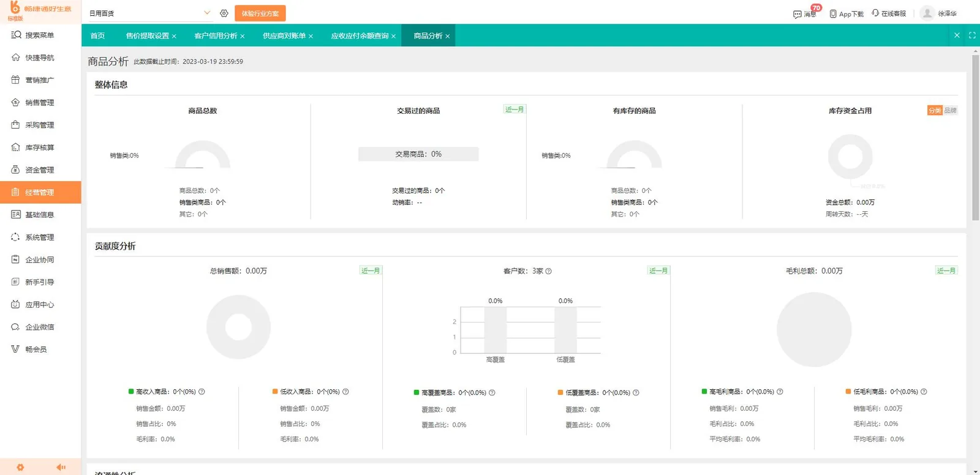Click the vertical scrollbar on the right

[976, 138]
